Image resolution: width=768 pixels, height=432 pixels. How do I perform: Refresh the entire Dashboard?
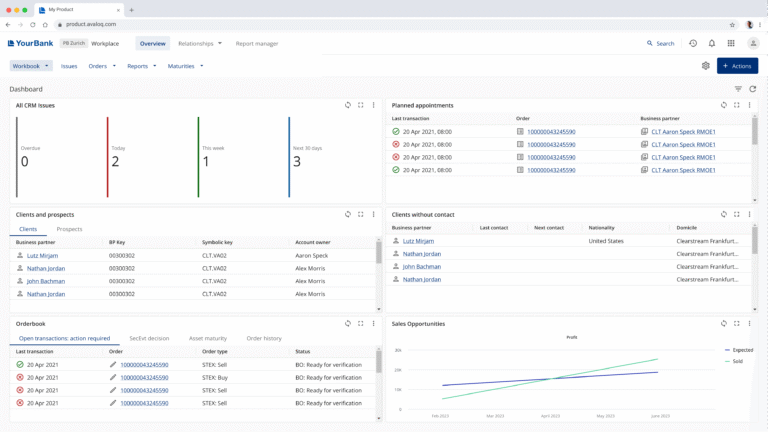752,89
